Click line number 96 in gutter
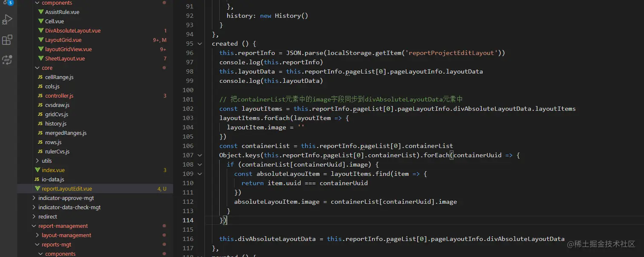The width and height of the screenshot is (644, 257). (x=190, y=53)
